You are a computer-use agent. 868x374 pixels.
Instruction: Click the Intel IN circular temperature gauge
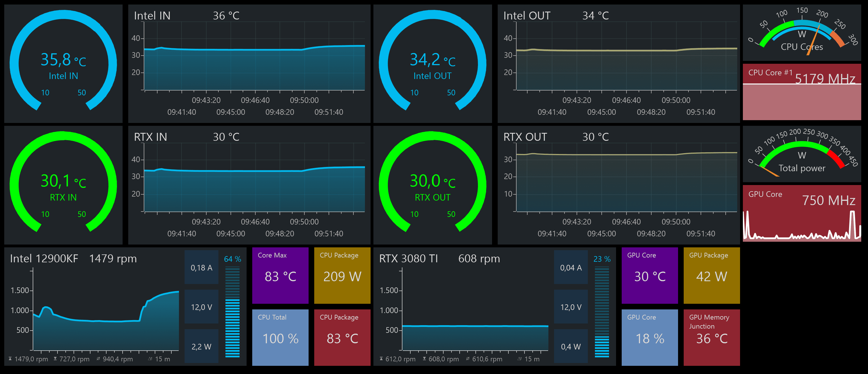[x=63, y=63]
